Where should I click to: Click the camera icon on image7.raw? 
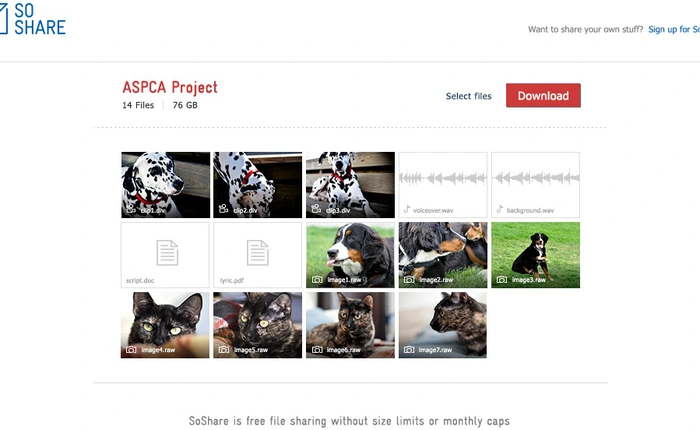pyautogui.click(x=409, y=350)
